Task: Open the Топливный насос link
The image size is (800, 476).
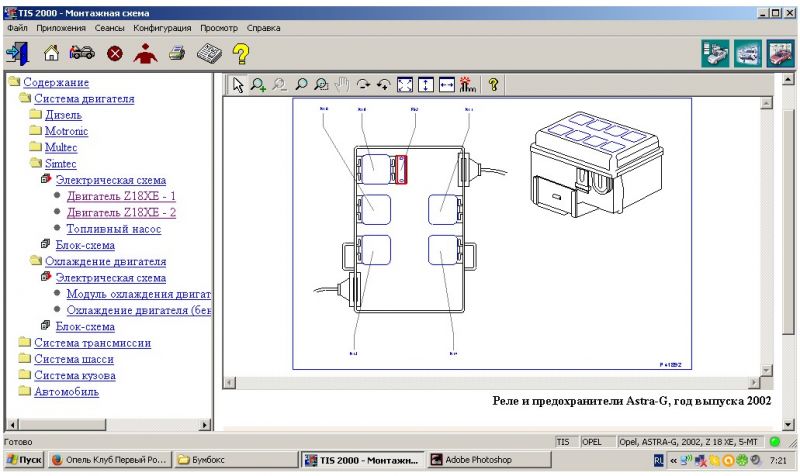Action: pyautogui.click(x=113, y=229)
